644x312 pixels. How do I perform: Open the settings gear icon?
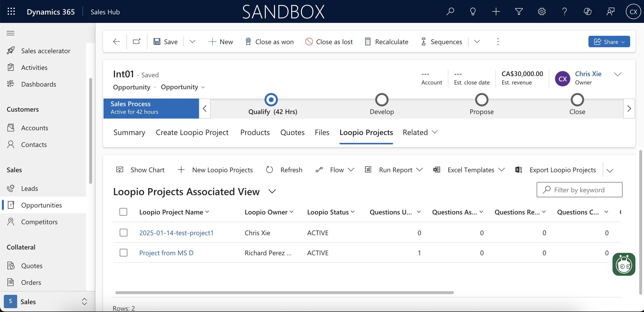(542, 11)
